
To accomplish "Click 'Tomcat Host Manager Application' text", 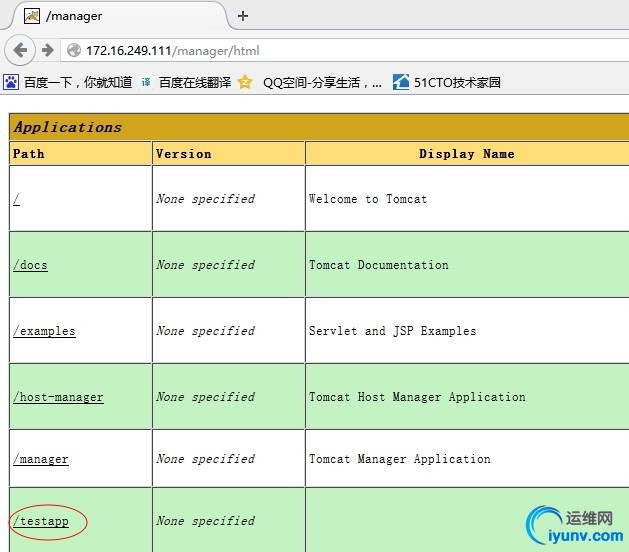I will (x=417, y=397).
